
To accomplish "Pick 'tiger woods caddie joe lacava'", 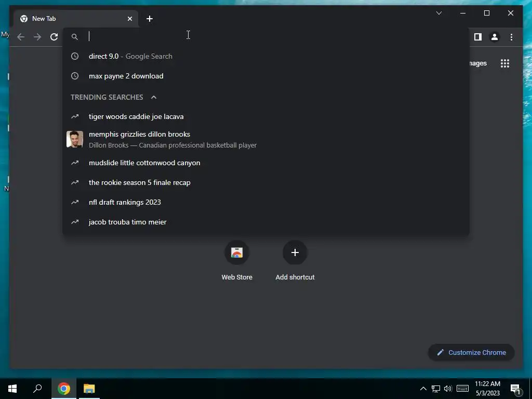I will [266, 116].
